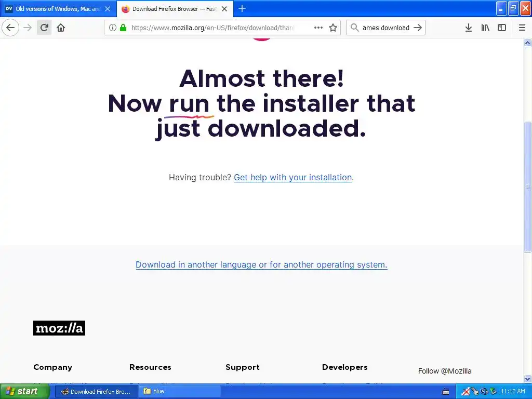Image resolution: width=532 pixels, height=399 pixels.
Task: Click the forward navigation arrow
Action: [28, 28]
